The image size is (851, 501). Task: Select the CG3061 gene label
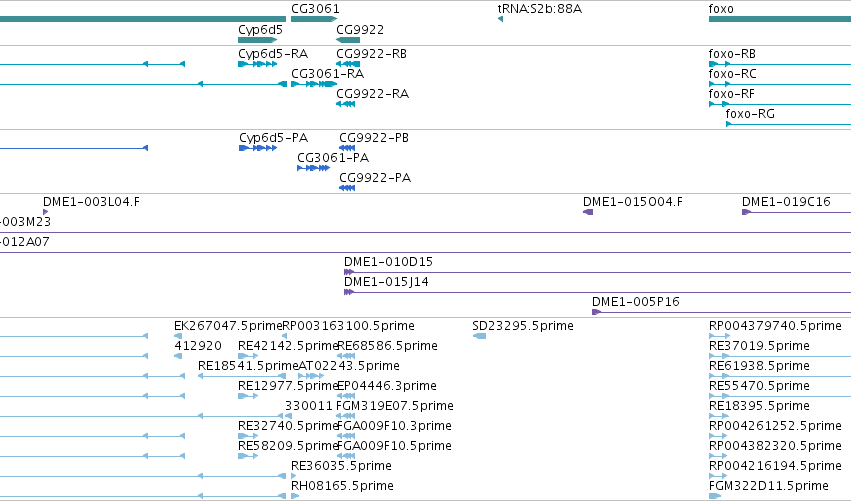point(315,9)
